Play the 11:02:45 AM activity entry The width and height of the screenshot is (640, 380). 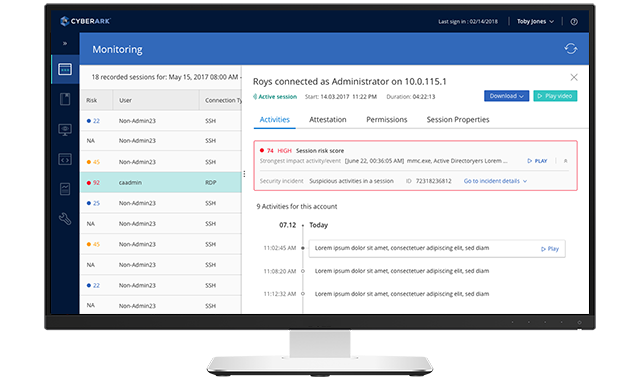[550, 249]
